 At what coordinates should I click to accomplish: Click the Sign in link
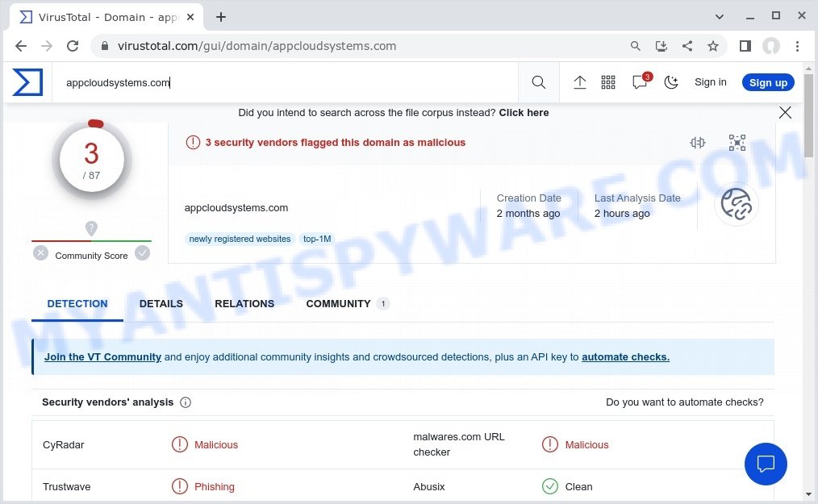coord(710,82)
